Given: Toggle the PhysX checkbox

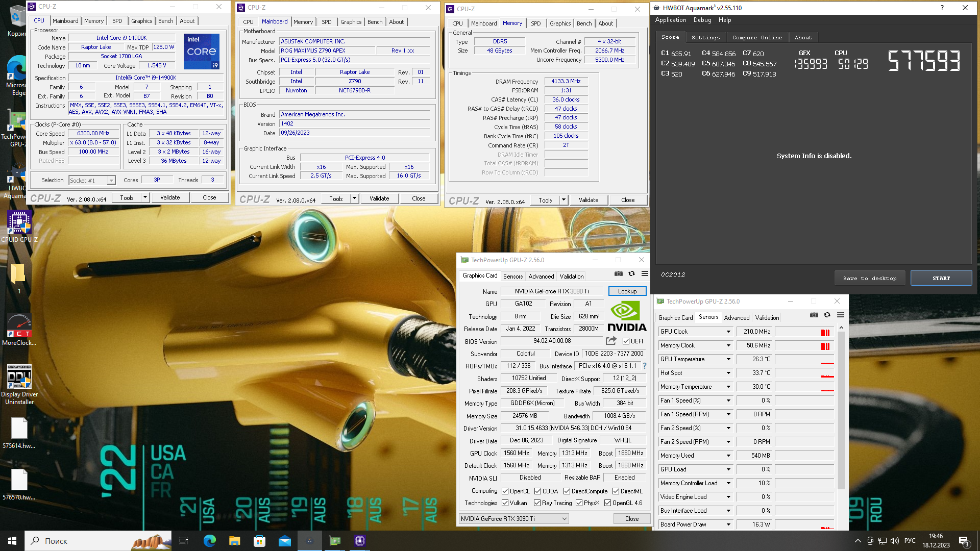Looking at the screenshot, I should point(579,503).
